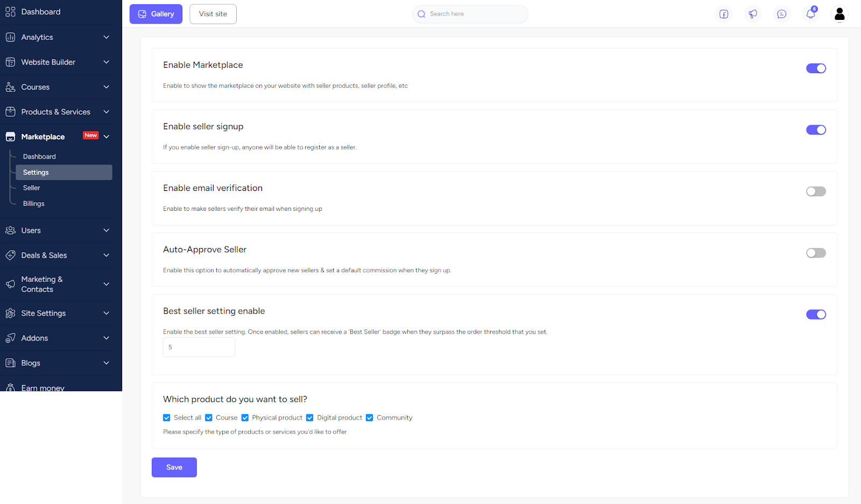Open the announcements megaphone icon in top bar
This screenshot has height=504, width=861.
pos(753,14)
